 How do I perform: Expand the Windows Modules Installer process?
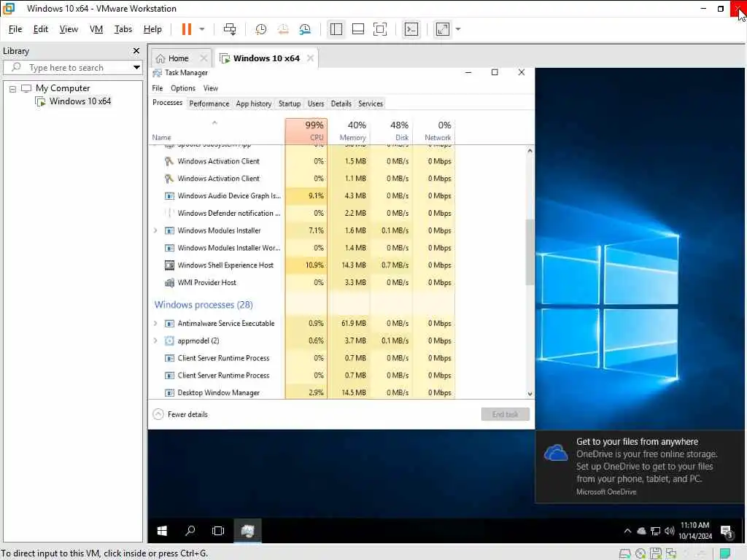click(155, 230)
